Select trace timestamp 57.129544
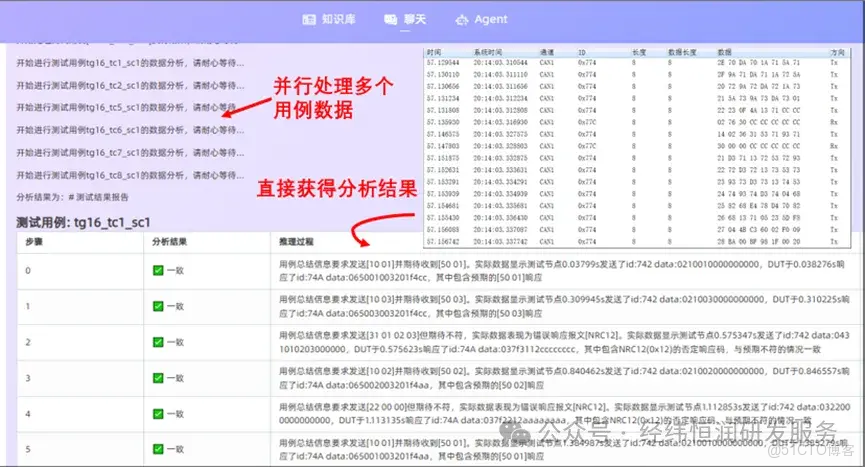The height and width of the screenshot is (467, 865). pos(443,63)
